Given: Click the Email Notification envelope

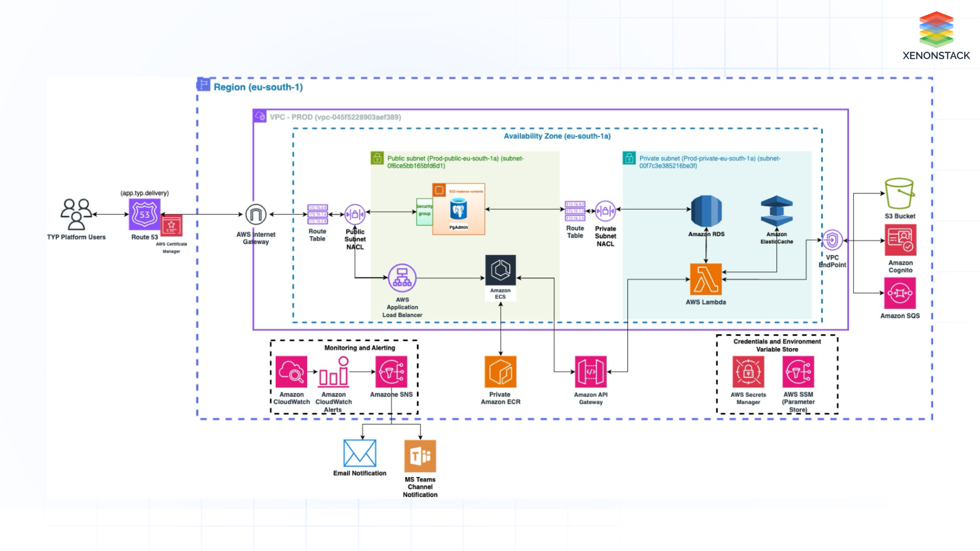Looking at the screenshot, I should [359, 454].
